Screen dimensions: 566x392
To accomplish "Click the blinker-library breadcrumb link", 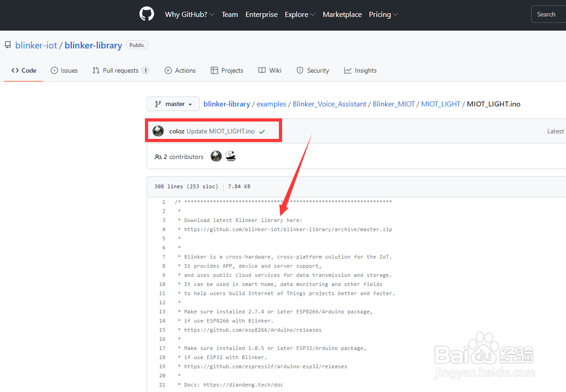I will 227,104.
